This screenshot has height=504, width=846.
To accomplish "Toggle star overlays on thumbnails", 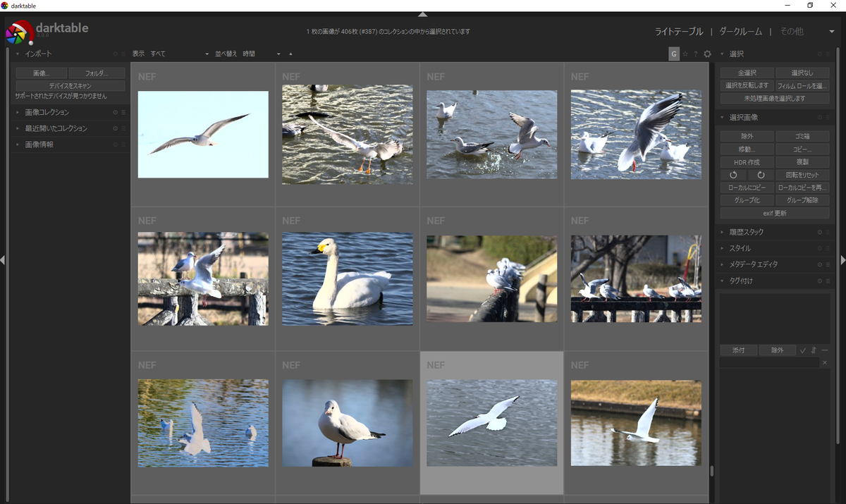I will (x=685, y=54).
